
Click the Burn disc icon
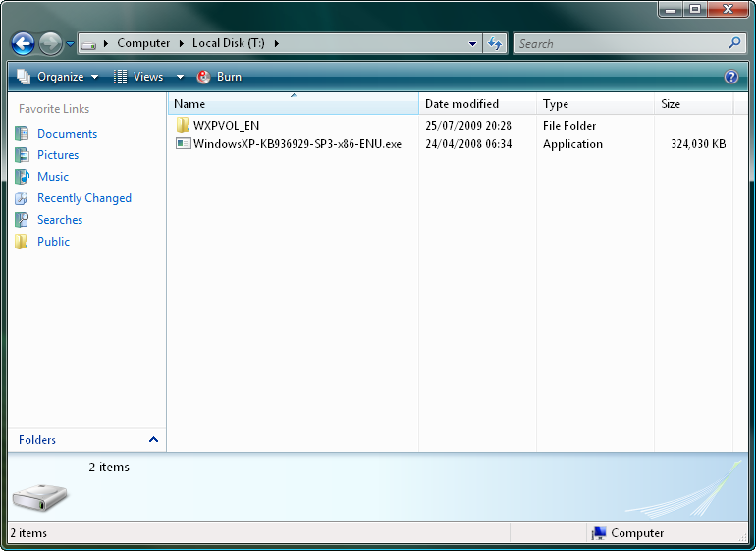[203, 77]
